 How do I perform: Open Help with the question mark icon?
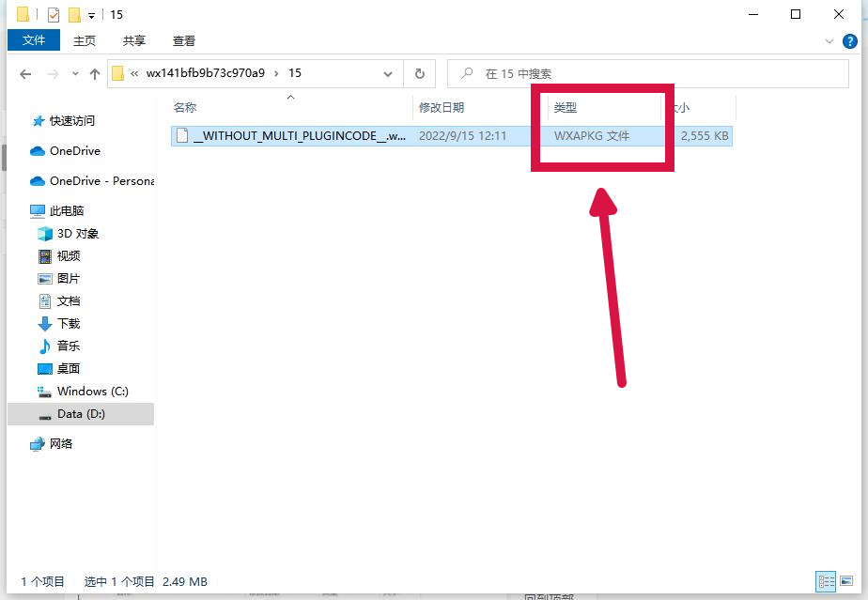[850, 41]
